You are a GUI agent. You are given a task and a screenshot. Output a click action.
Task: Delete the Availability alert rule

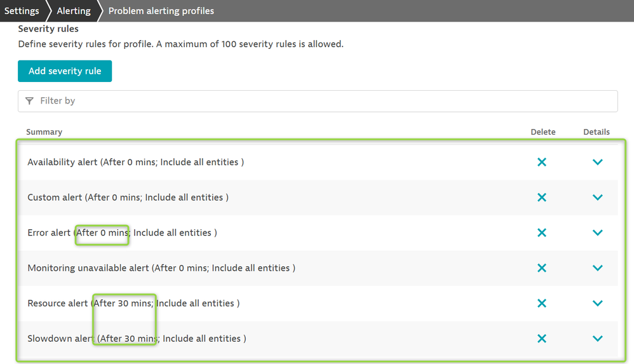[542, 162]
